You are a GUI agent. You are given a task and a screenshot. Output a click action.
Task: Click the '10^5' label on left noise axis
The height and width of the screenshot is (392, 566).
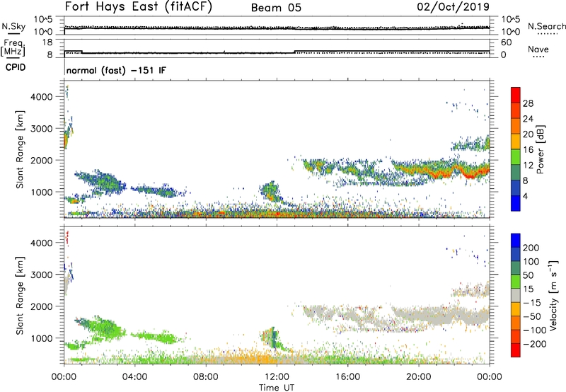[43, 20]
